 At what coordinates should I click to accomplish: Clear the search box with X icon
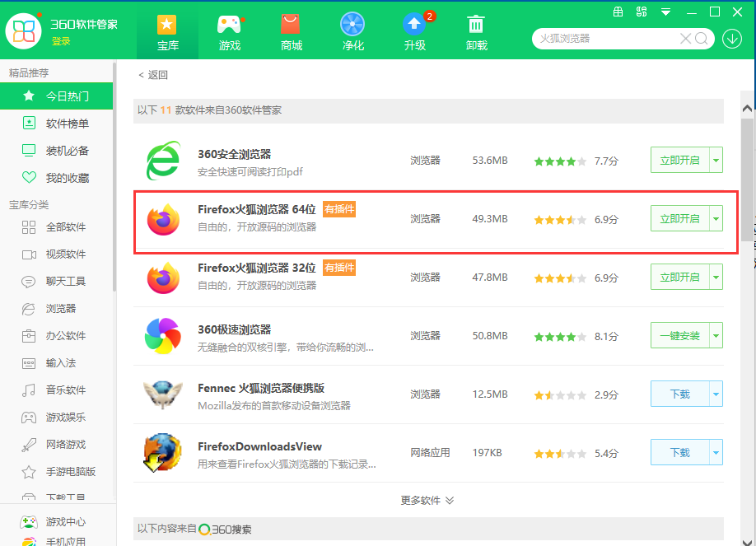click(685, 39)
